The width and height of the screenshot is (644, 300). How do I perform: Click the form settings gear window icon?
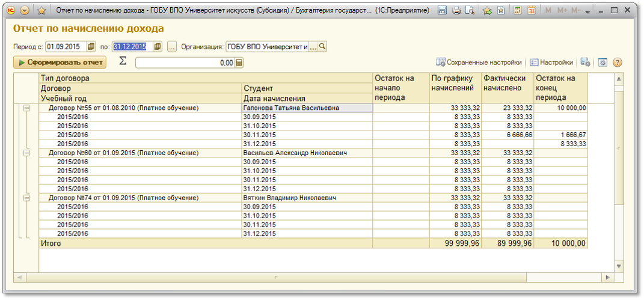click(603, 63)
